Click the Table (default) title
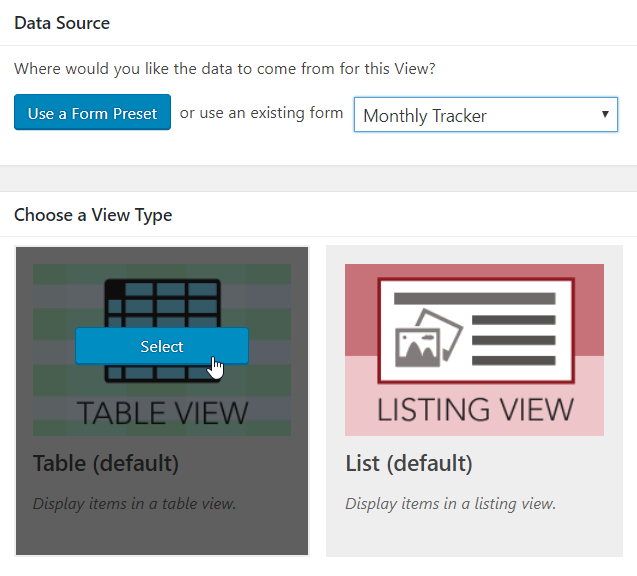637x576 pixels. 106,463
